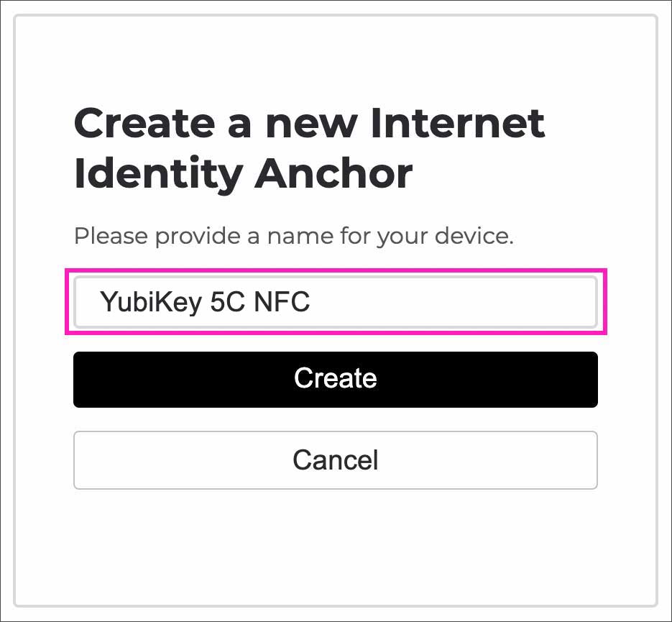672x622 pixels.
Task: Focus the field containing YubiKey 5C NFC
Action: point(336,302)
